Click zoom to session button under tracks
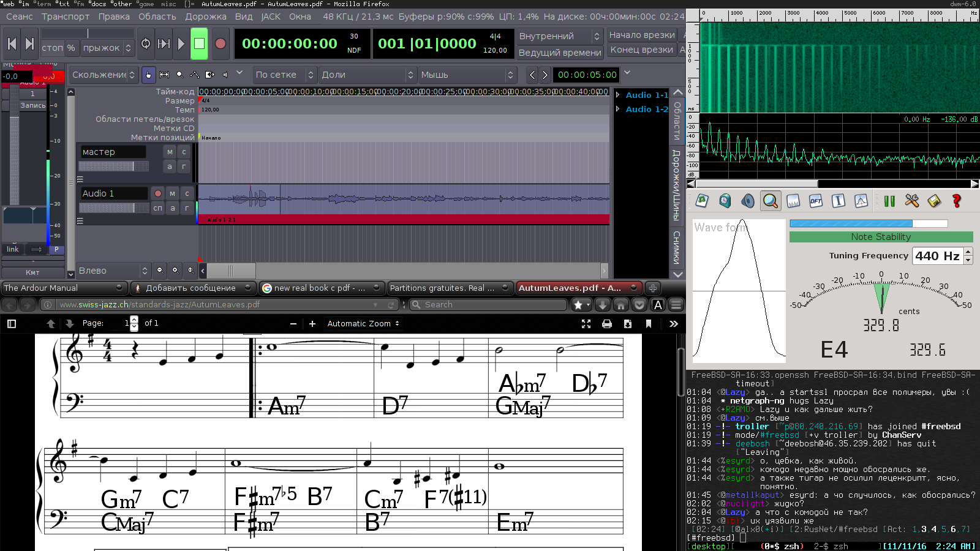Screen dimensions: 980x551 click(190, 270)
